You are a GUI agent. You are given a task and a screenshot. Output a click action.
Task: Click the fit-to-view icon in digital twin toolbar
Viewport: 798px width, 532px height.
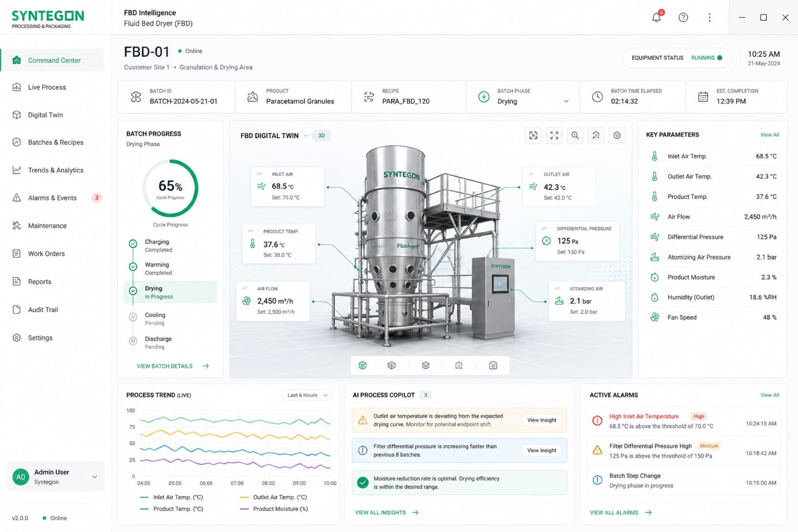pos(533,136)
